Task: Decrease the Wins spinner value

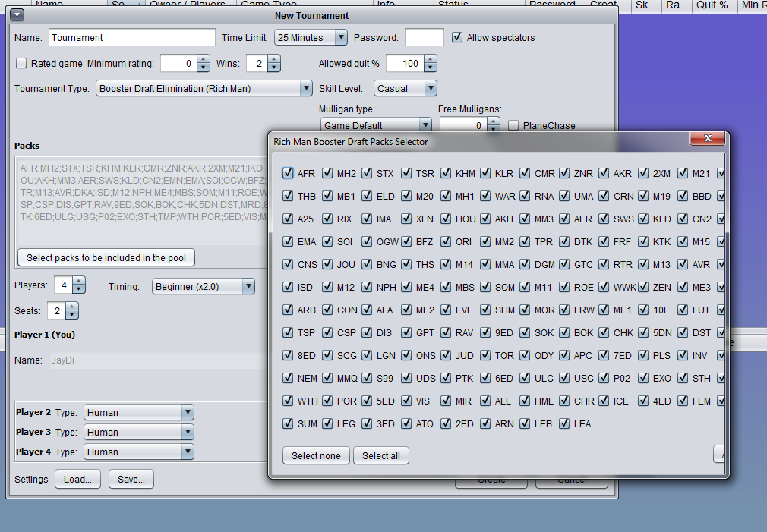Action: click(274, 68)
